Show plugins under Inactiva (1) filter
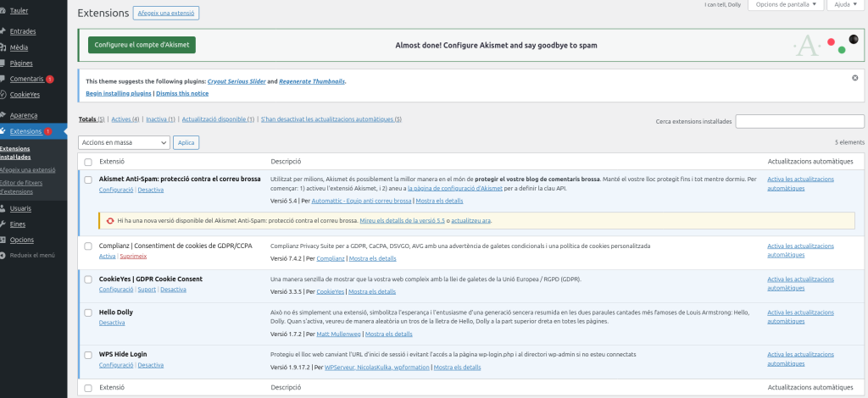 click(x=160, y=119)
